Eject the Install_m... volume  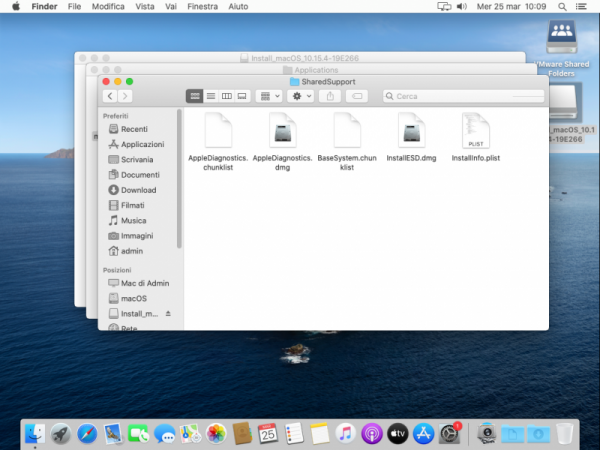click(x=168, y=314)
